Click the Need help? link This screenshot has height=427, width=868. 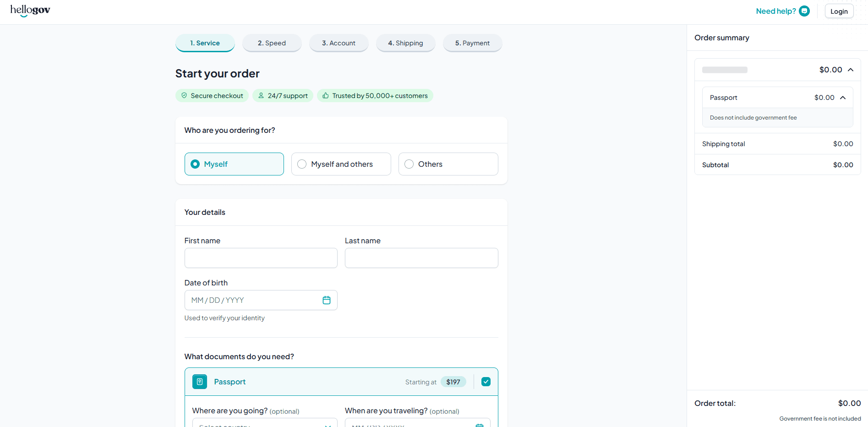click(x=775, y=11)
